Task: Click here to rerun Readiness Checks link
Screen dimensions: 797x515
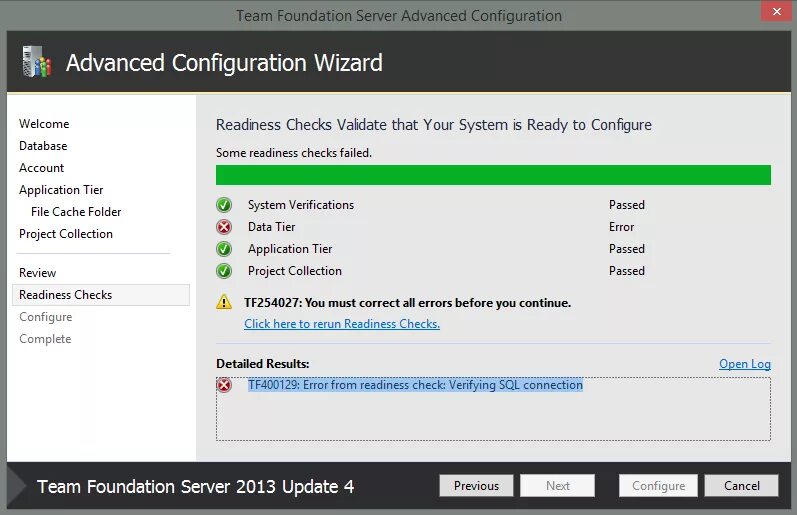Action: click(342, 324)
